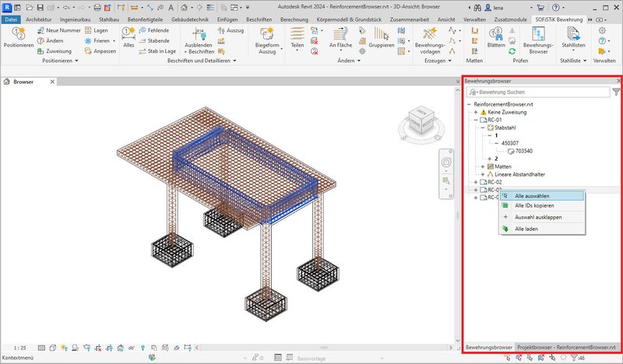623x364 pixels.
Task: Click the Bewehrungsvorlagen icon
Action: click(x=429, y=36)
